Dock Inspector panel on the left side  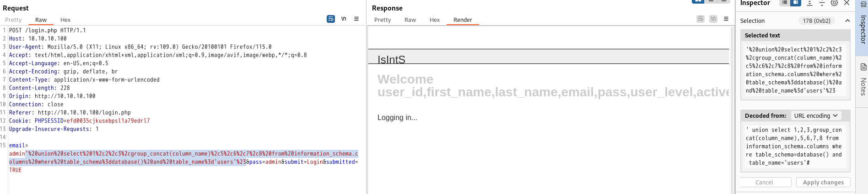pos(785,3)
